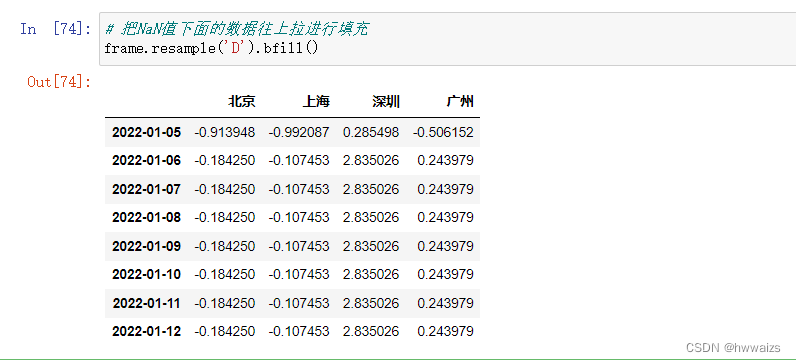Screen dimensions: 796x362
Task: Click the code line frame.resample('D').bfill()
Action: coord(211,49)
